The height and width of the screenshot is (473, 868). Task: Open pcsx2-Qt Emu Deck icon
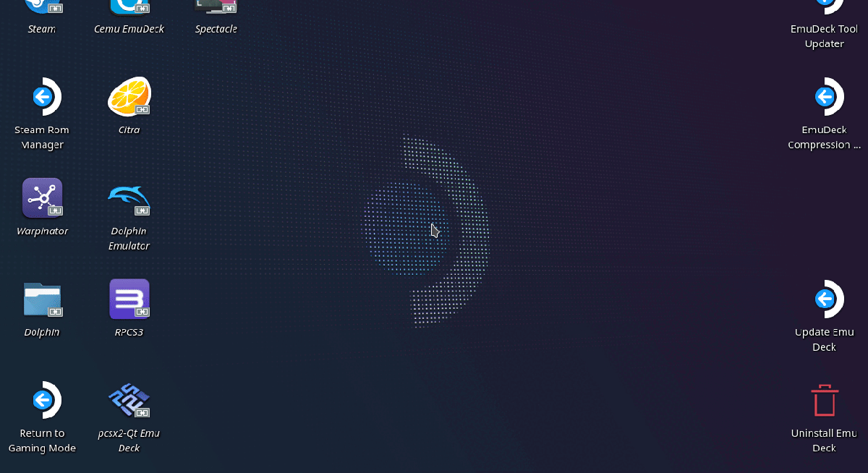[129, 400]
